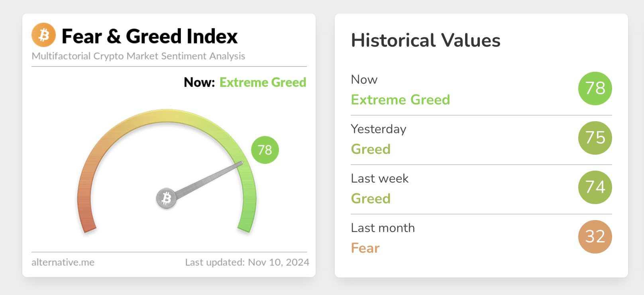The width and height of the screenshot is (644, 295).
Task: Click the Last updated Nov 10, 2024 text
Action: coord(247,262)
